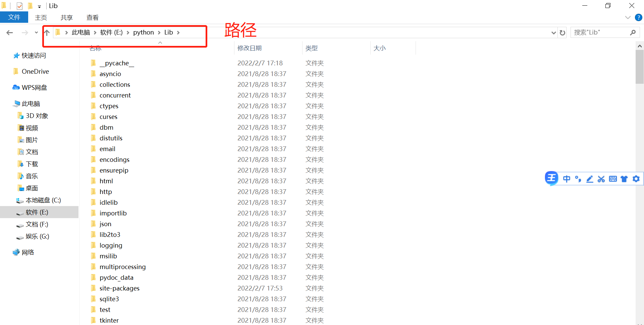Switch to the 主页 ribbon tab
The width and height of the screenshot is (644, 325).
click(x=41, y=17)
